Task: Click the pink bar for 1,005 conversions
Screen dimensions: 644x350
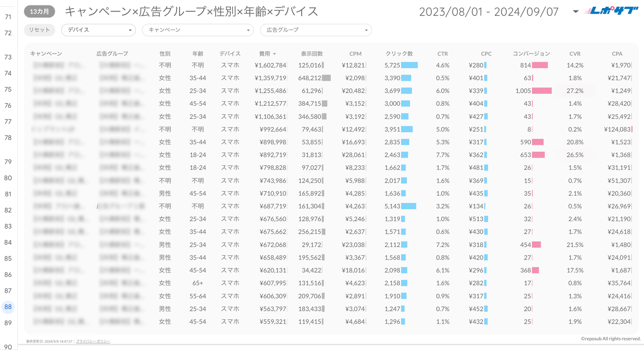Action: (x=542, y=91)
